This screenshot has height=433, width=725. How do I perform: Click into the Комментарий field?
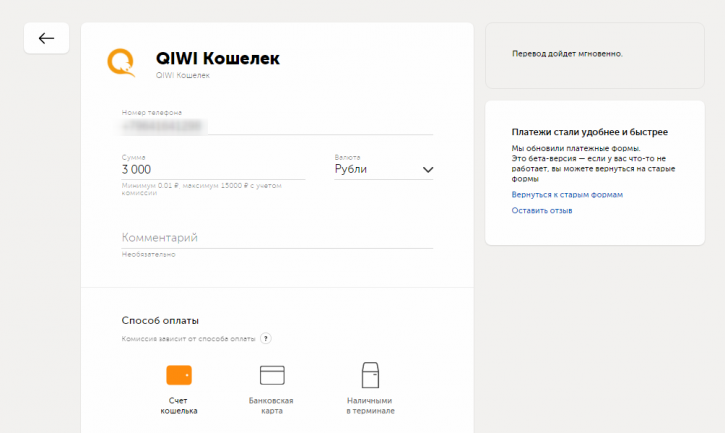pos(277,238)
